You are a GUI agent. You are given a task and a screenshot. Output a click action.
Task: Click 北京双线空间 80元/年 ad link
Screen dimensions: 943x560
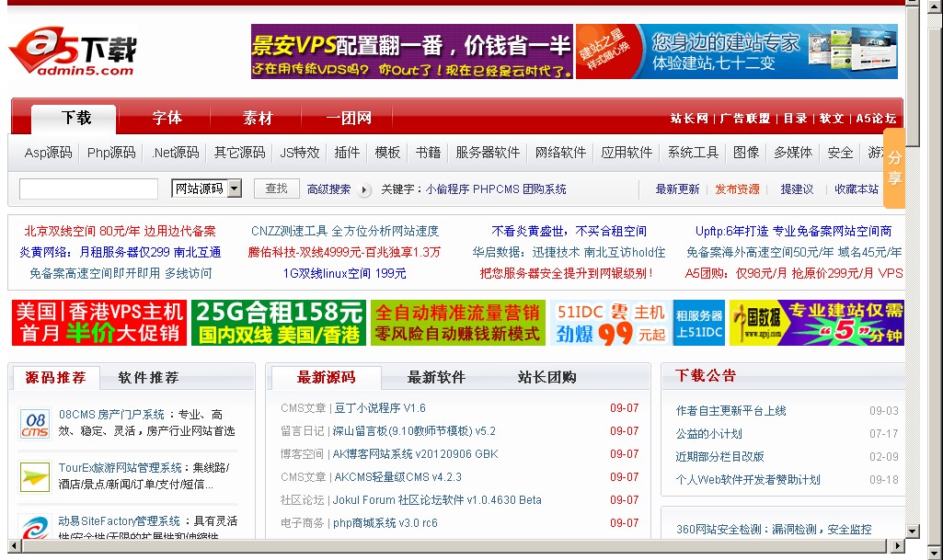tap(120, 232)
